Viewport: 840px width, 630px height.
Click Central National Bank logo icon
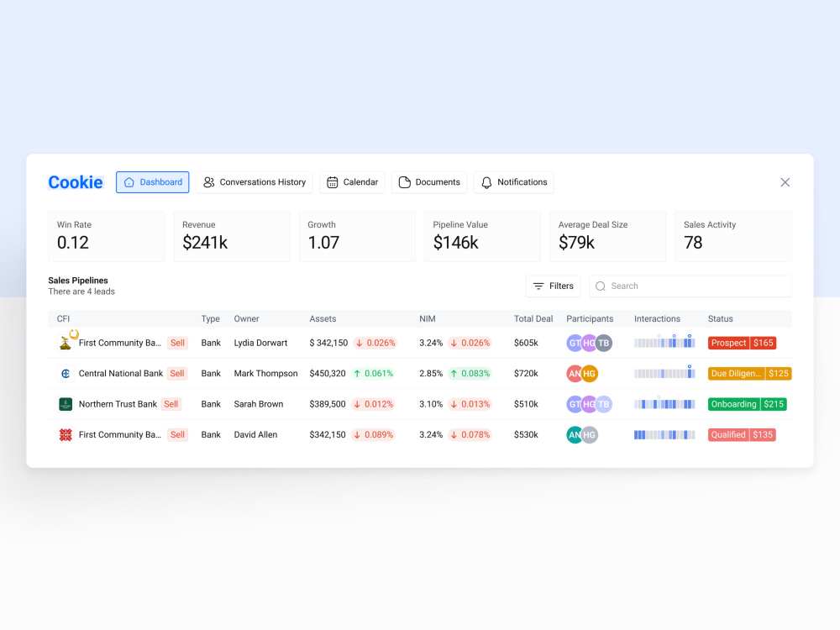(66, 374)
